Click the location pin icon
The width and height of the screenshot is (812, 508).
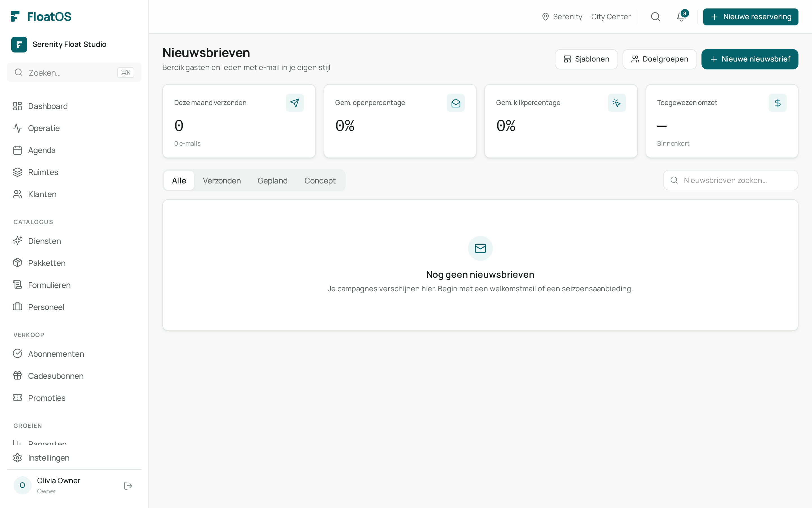pos(546,16)
